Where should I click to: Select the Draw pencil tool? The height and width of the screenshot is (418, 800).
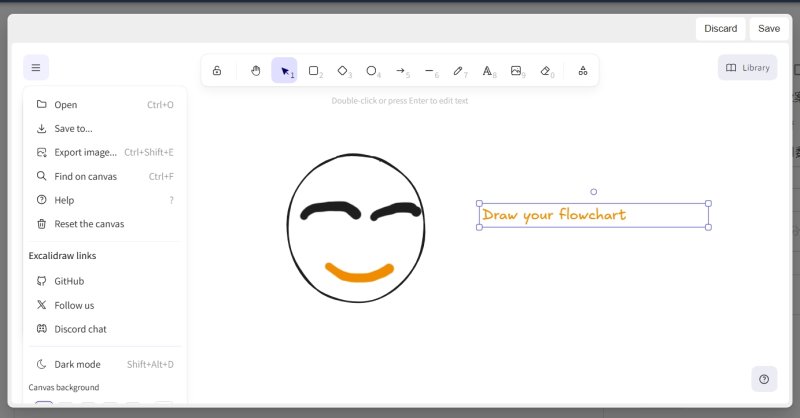(458, 71)
